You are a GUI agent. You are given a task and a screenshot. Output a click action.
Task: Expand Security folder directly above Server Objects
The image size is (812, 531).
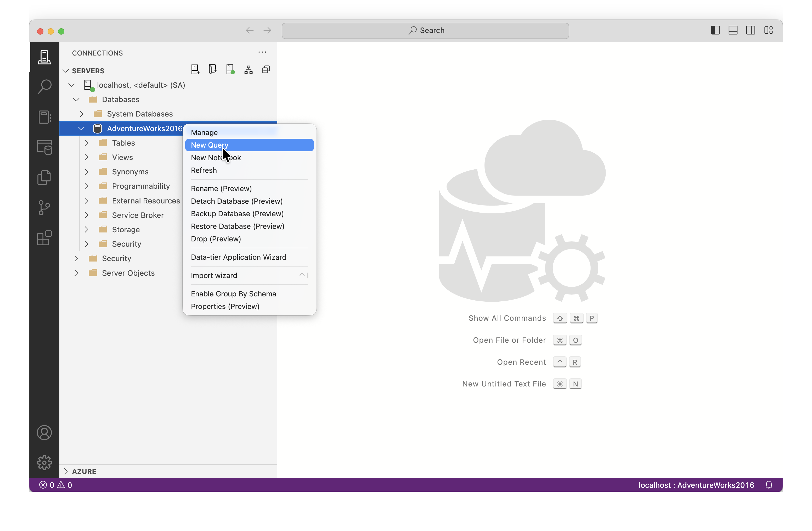[76, 258]
